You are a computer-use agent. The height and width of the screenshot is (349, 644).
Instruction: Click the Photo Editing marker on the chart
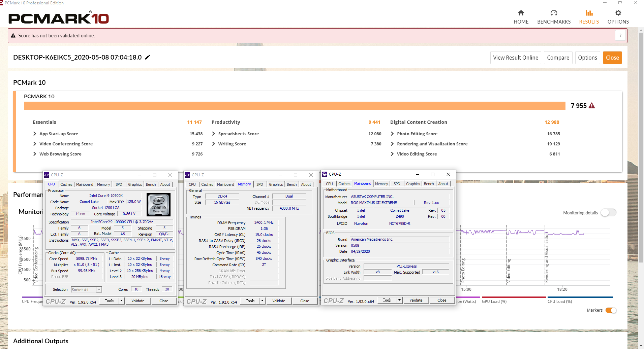click(x=463, y=271)
